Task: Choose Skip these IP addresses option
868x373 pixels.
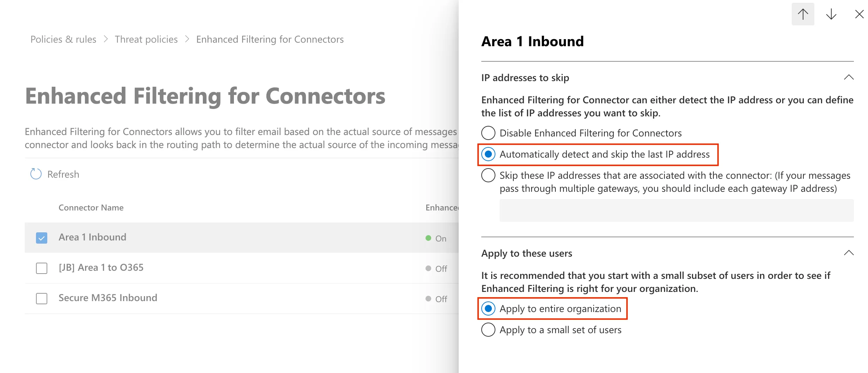Action: click(x=488, y=175)
